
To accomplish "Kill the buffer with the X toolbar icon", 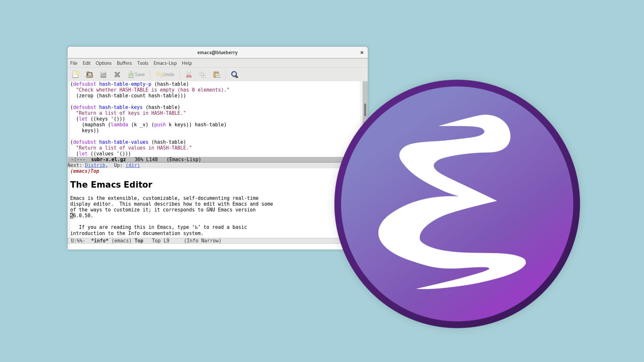I will coord(117,74).
